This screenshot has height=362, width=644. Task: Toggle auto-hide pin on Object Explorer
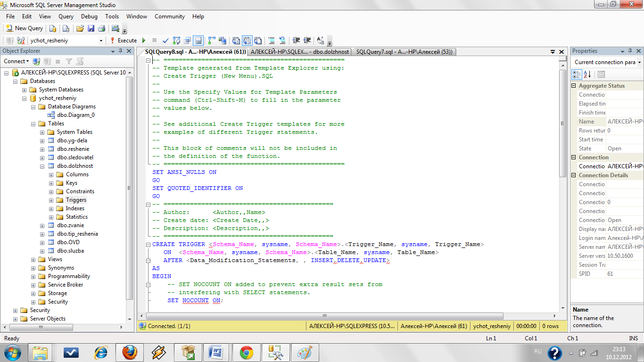120,51
